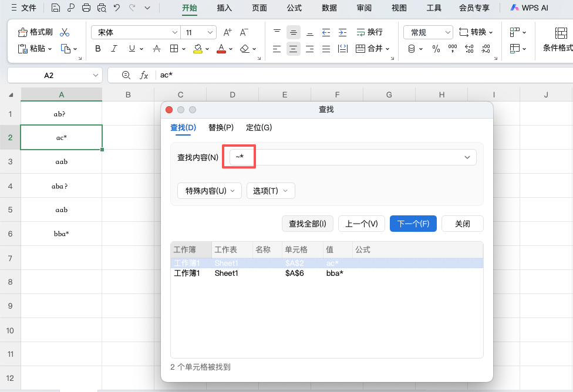The width and height of the screenshot is (573, 392).
Task: Open the 选项(T) dropdown in Find dialog
Action: 270,191
